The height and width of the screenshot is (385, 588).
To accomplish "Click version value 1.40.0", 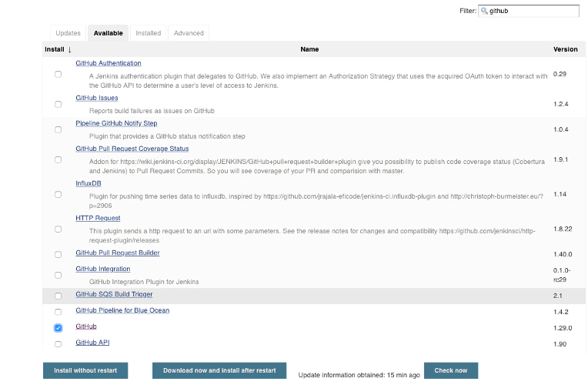I will [563, 254].
